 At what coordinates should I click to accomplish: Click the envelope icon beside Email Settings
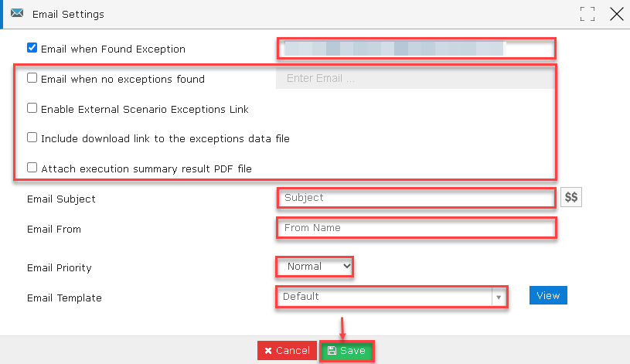pyautogui.click(x=17, y=13)
